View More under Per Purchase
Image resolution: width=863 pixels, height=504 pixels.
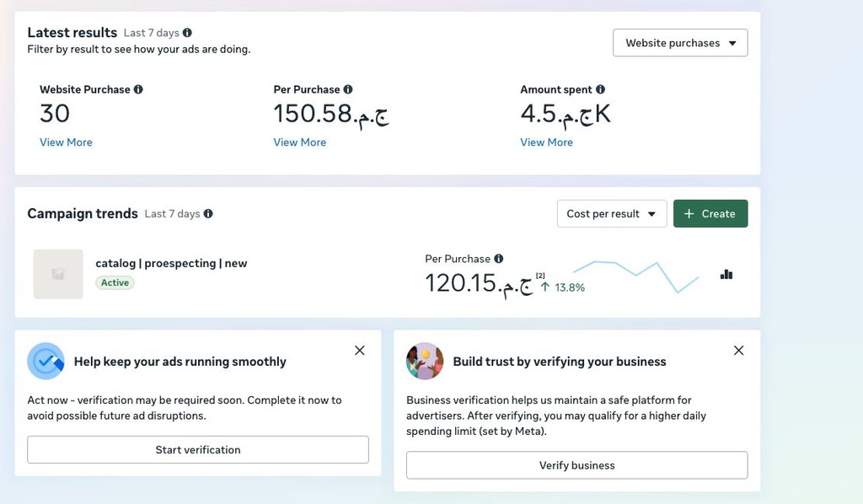point(299,142)
